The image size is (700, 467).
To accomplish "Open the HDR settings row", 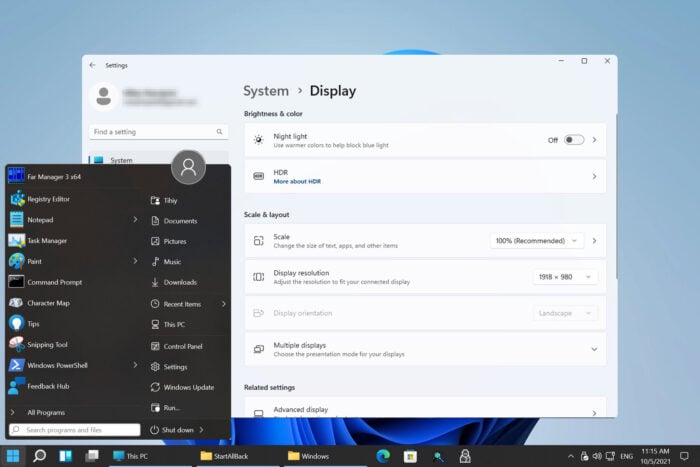I will [x=425, y=176].
